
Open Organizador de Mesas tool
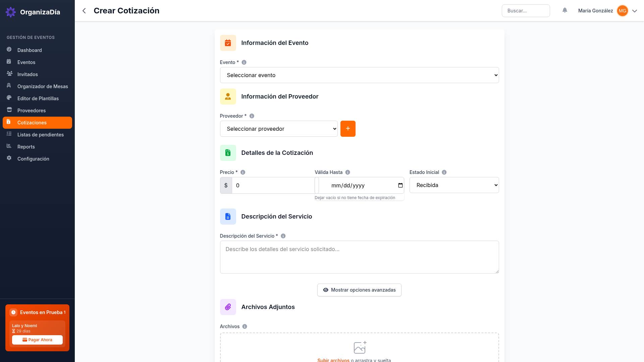tap(43, 86)
